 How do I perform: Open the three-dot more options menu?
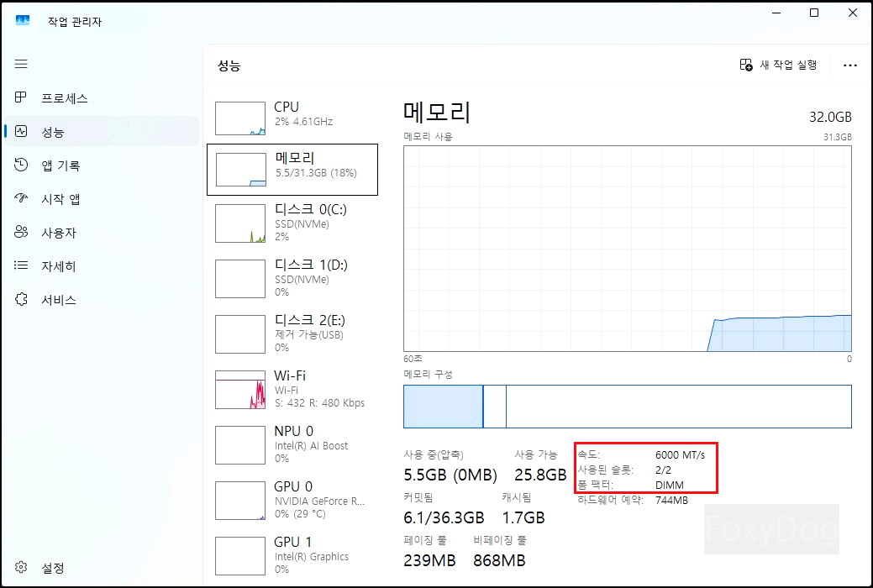click(850, 66)
